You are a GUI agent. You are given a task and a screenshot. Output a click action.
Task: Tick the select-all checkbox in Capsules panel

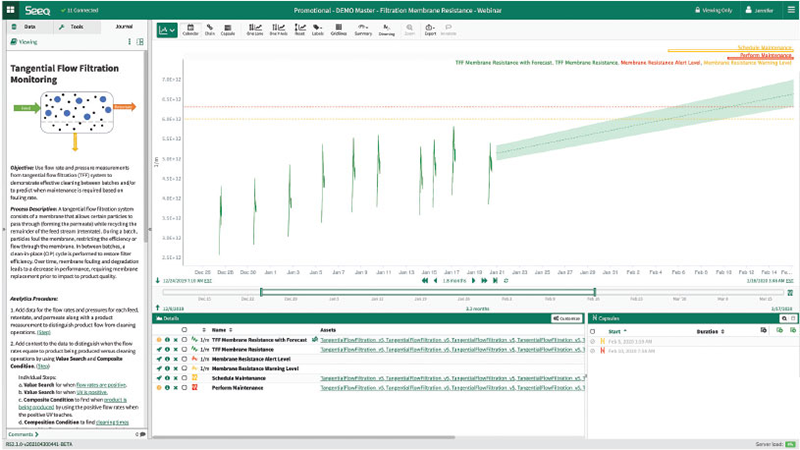tap(592, 331)
